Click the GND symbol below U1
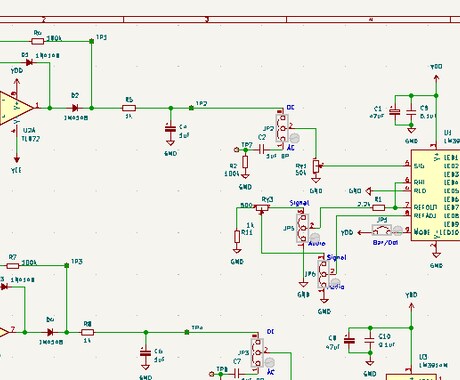460x380 pixels. coord(436,255)
